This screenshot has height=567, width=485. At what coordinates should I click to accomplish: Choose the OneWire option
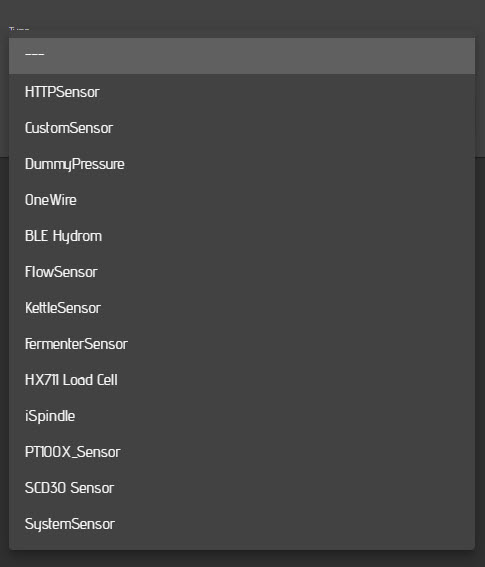pos(242,200)
